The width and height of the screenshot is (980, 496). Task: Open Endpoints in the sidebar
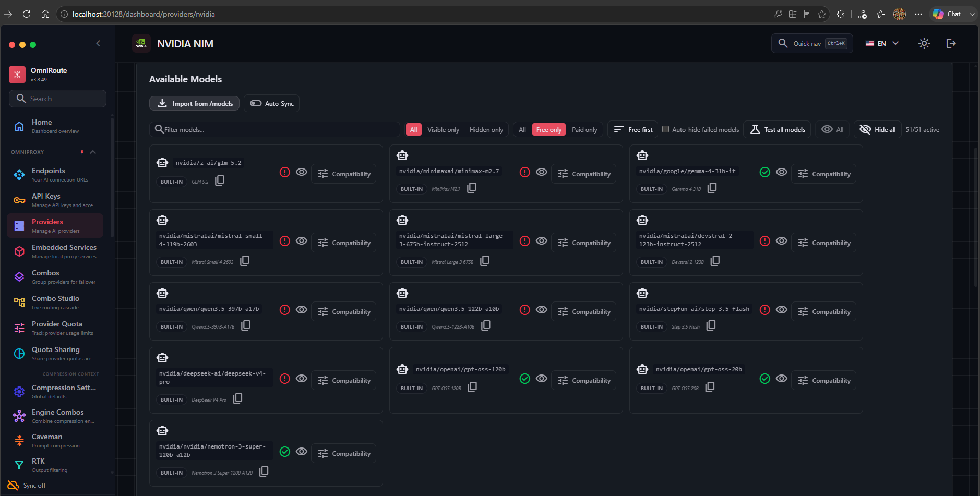pyautogui.click(x=55, y=175)
